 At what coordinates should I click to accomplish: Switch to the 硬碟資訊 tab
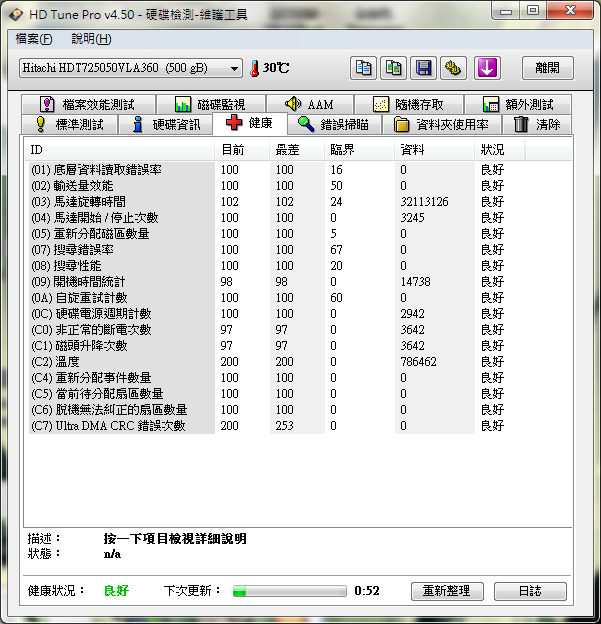[166, 125]
